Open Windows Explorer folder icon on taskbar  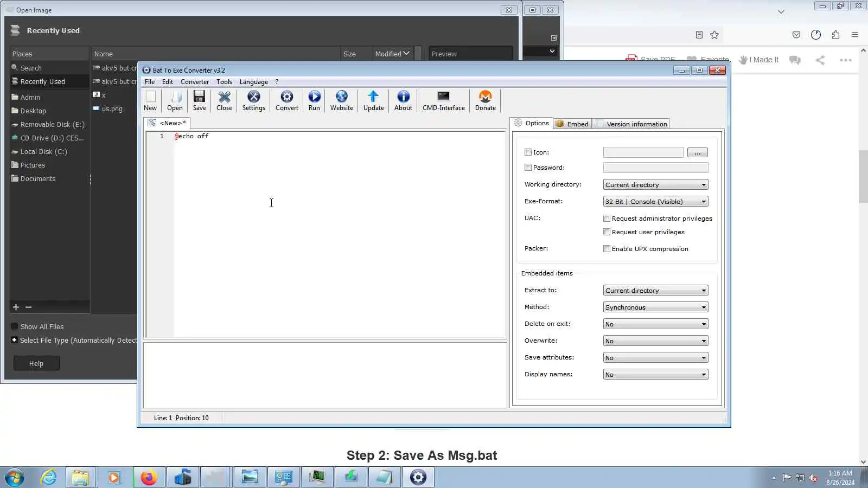click(x=80, y=478)
